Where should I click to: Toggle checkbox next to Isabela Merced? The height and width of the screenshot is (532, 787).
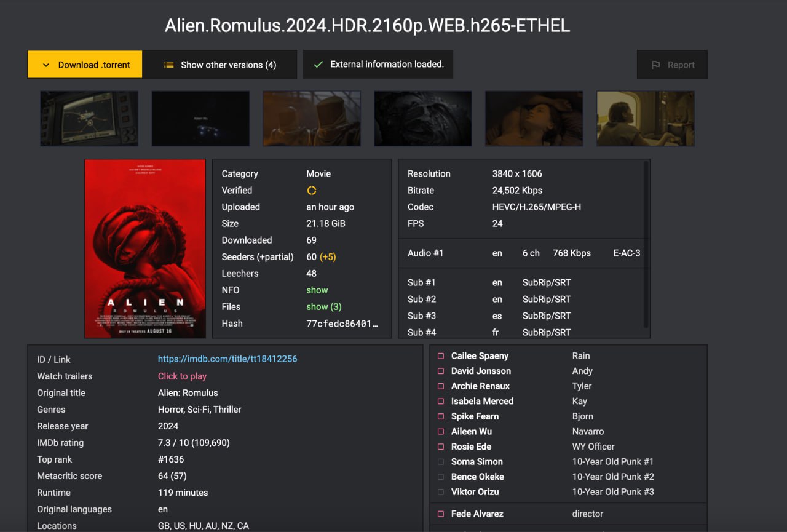tap(440, 402)
